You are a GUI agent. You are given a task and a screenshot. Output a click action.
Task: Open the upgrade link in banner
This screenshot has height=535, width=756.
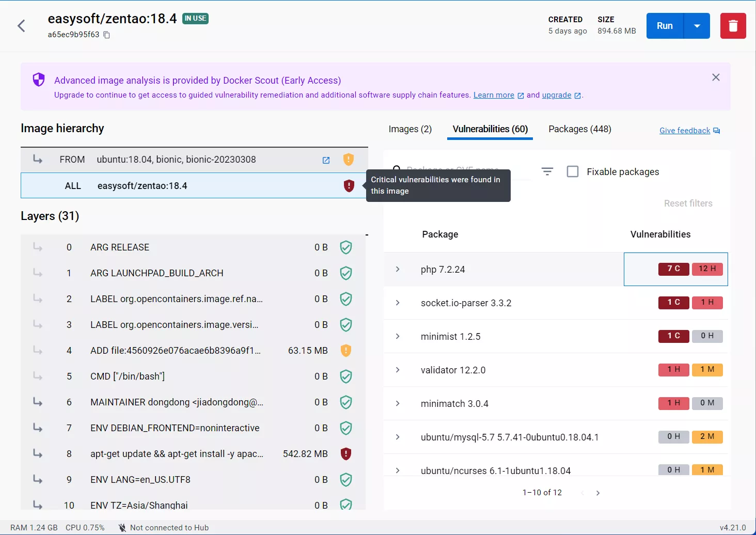pyautogui.click(x=557, y=95)
